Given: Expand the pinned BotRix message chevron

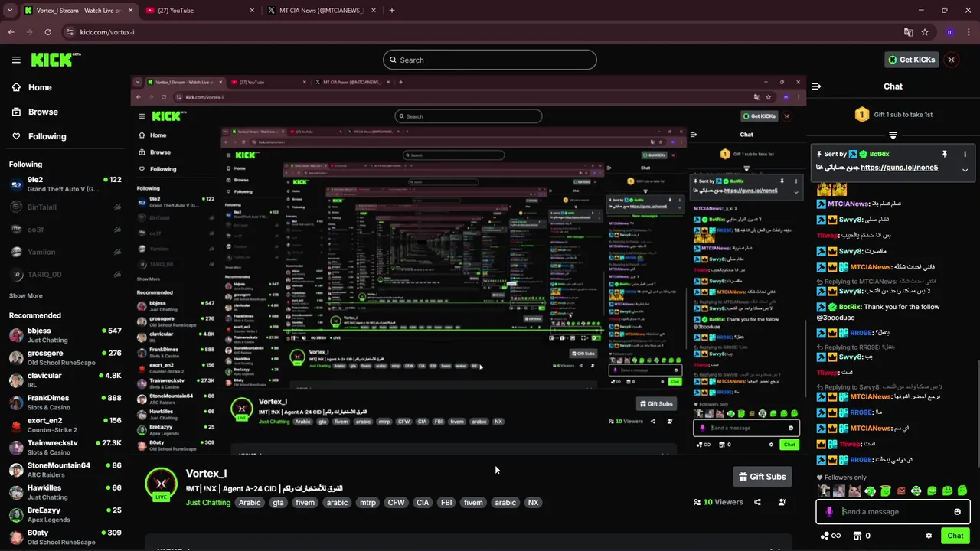Looking at the screenshot, I should click(x=965, y=170).
